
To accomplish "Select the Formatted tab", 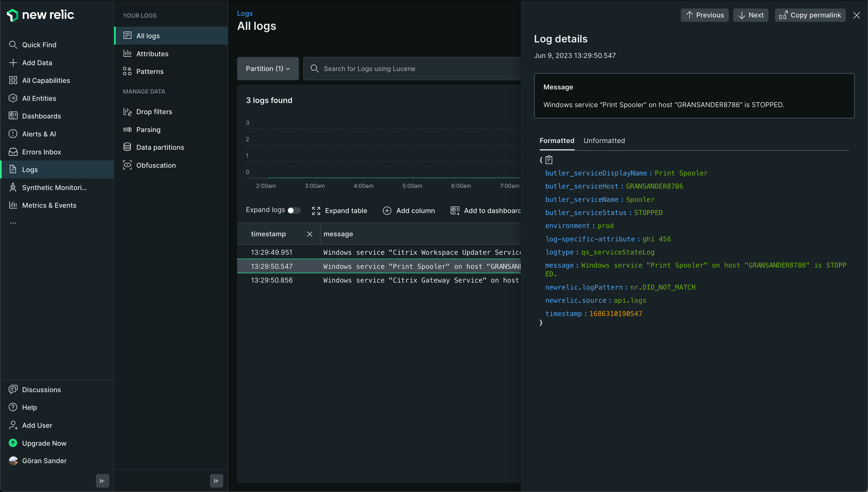I will (x=557, y=141).
